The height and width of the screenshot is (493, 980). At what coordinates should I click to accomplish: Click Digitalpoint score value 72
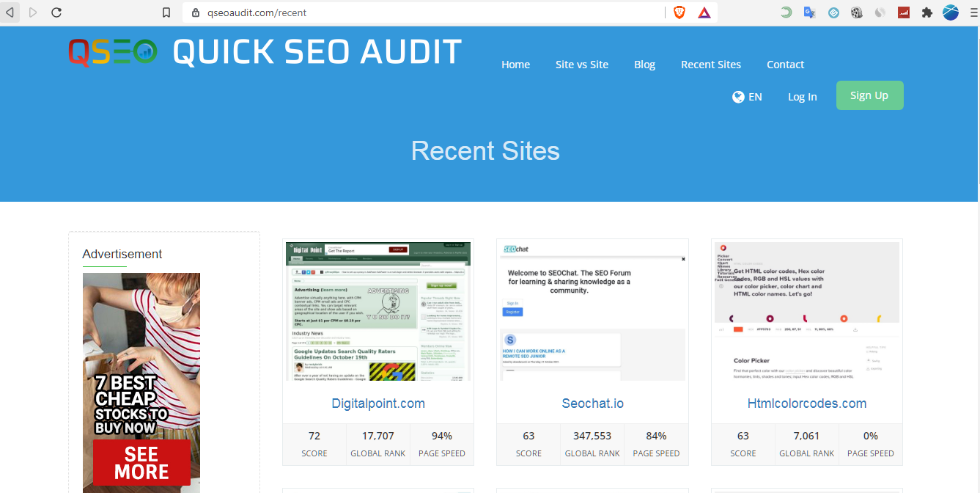[x=314, y=436]
